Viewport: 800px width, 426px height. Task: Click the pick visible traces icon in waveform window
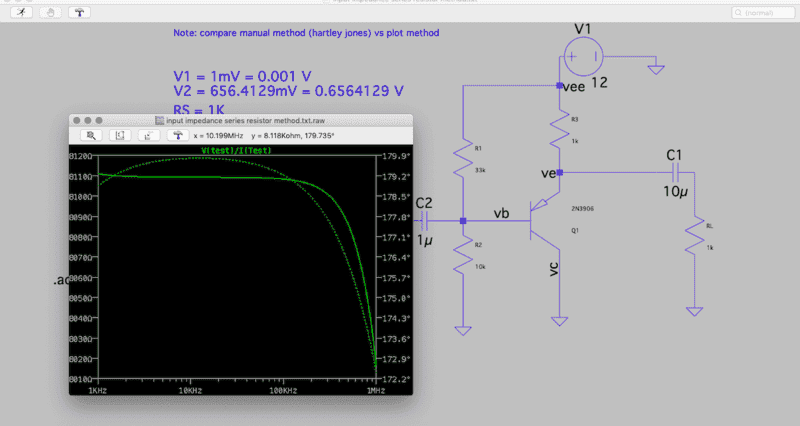pos(148,135)
